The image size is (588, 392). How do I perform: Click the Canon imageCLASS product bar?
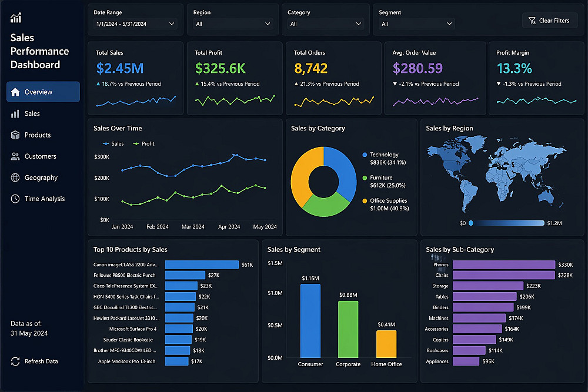[x=202, y=264]
